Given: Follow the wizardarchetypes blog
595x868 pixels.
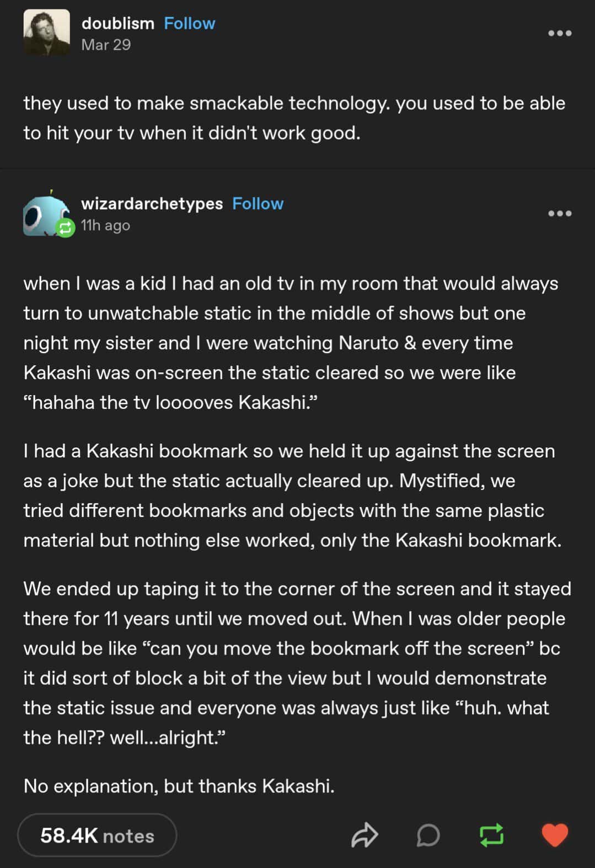Looking at the screenshot, I should 258,204.
